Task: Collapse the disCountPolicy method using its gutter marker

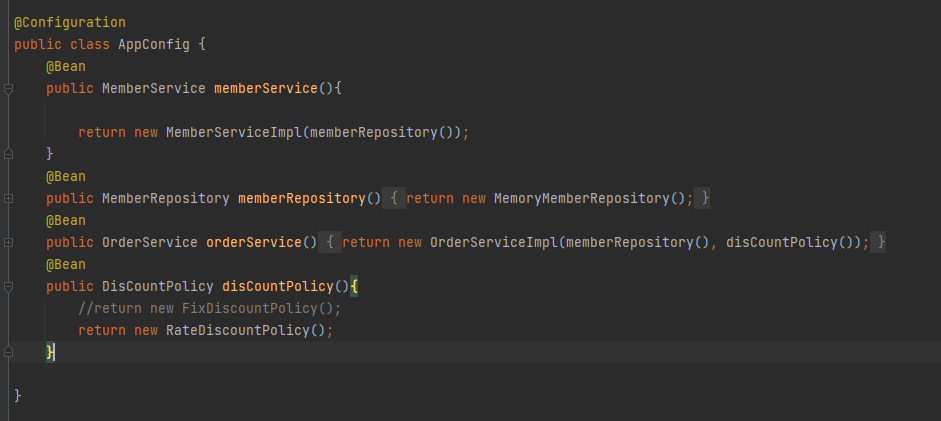Action: (8, 287)
